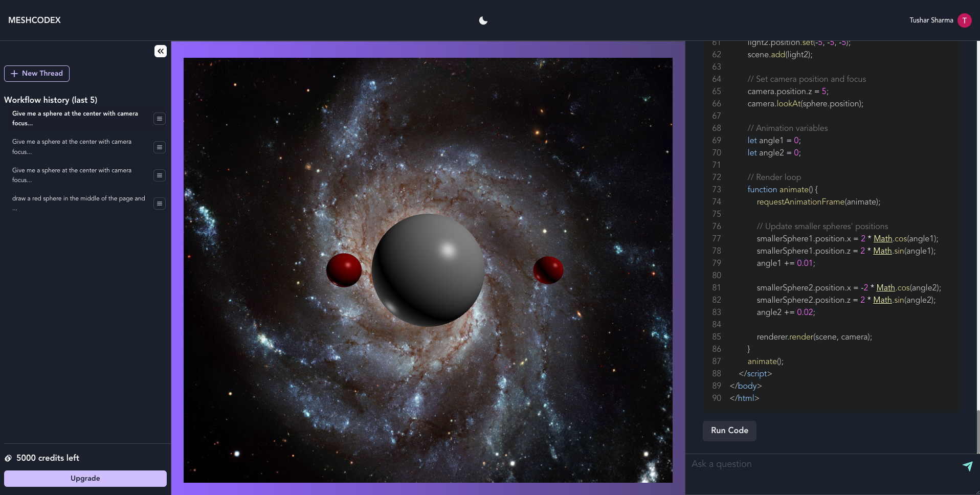Click code line 'camera.lookAt(sphere.position);'
Viewport: 980px width, 495px height.
coord(805,104)
